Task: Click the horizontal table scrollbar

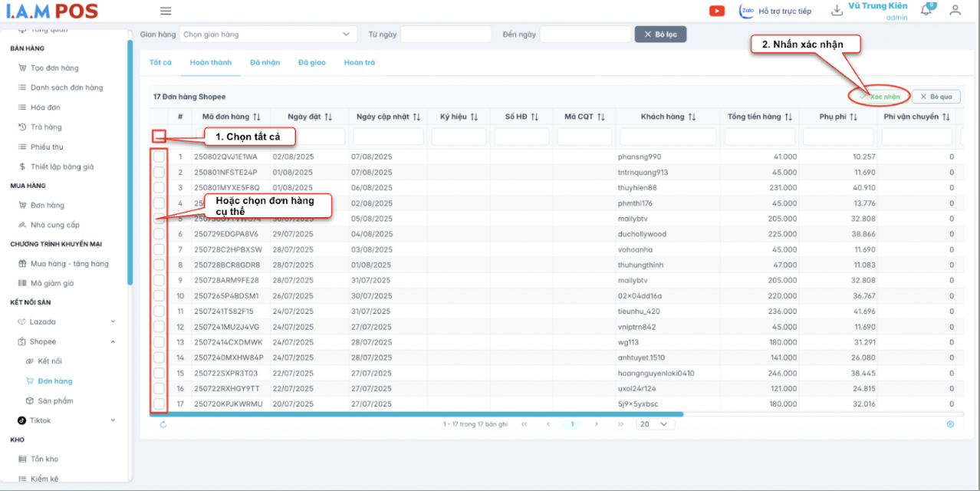Action: click(x=414, y=414)
